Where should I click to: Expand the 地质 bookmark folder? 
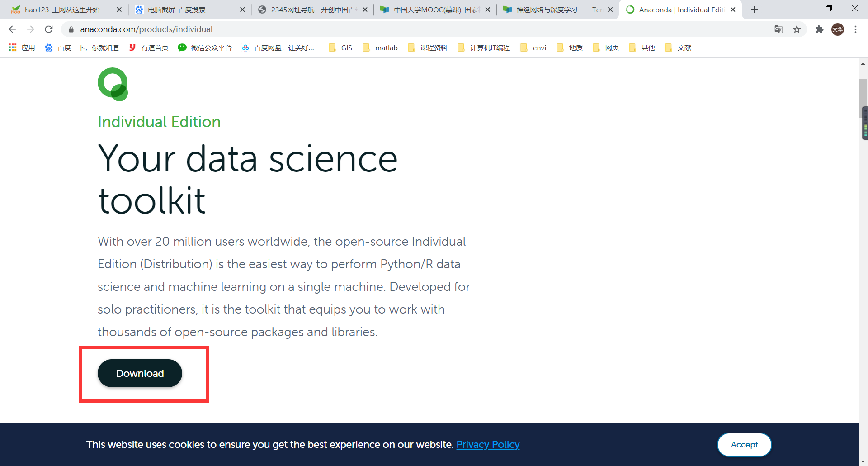tap(570, 48)
